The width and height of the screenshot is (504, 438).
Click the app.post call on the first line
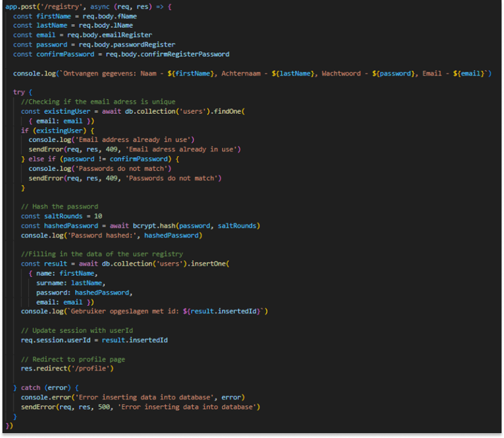[x=21, y=6]
